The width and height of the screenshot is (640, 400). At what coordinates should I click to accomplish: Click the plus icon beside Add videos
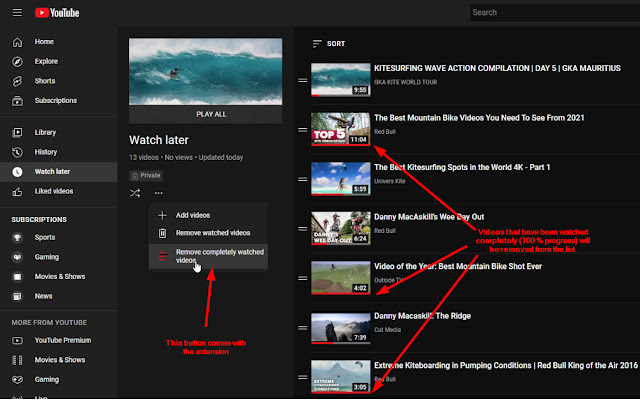pos(162,215)
